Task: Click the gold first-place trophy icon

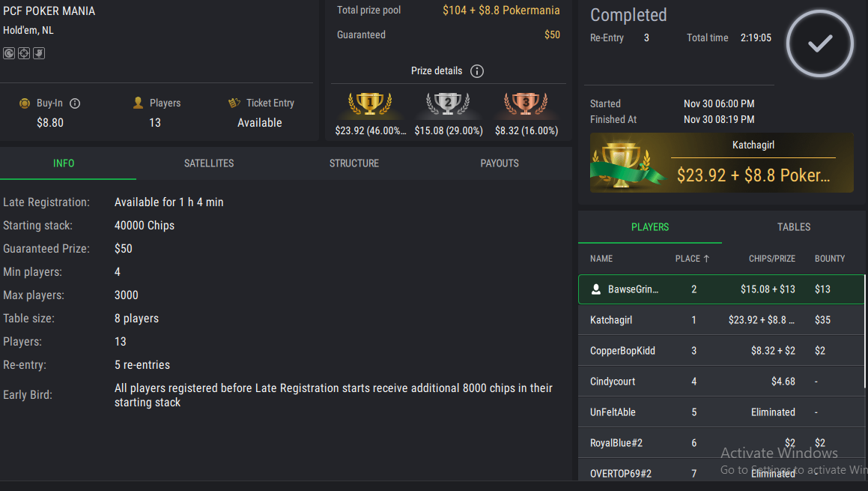Action: [370, 104]
